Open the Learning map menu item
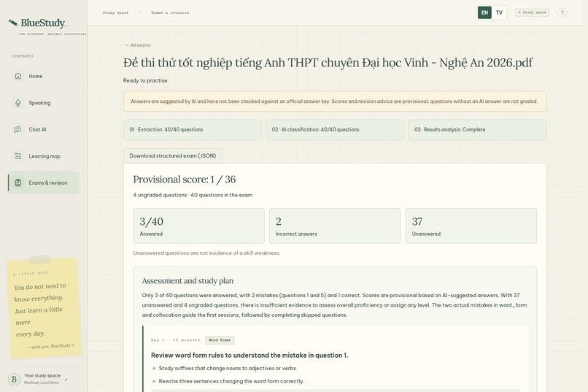 click(44, 156)
